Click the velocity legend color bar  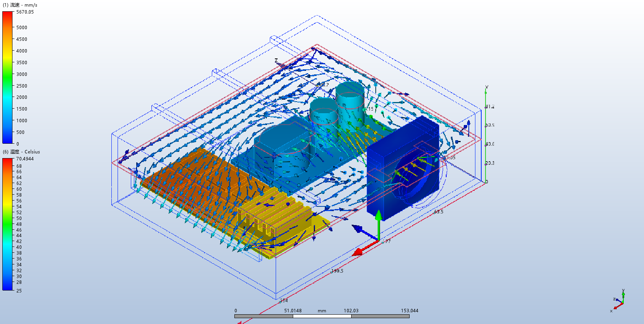8,77
